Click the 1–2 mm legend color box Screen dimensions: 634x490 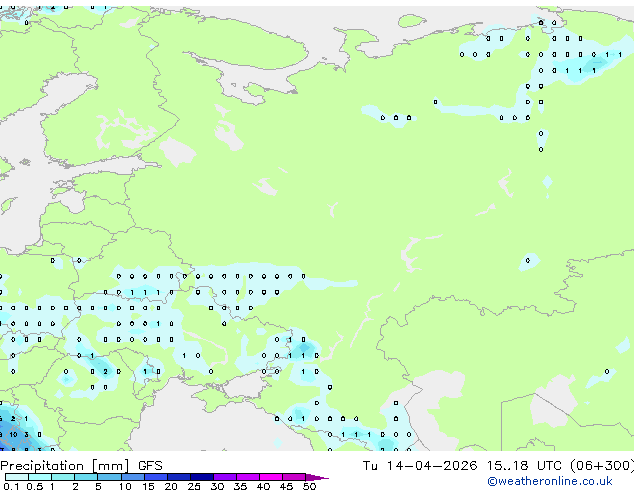(63, 477)
